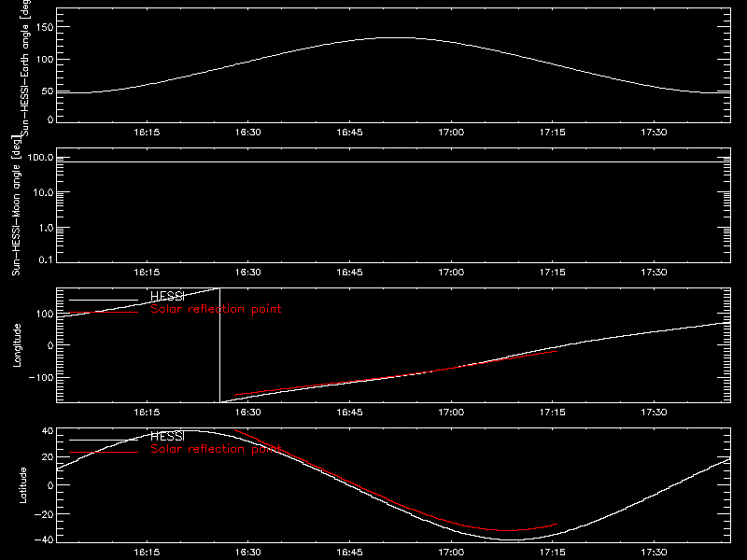Click the 100 tick label on Longitude axis
Viewport: 747px width, 560px height.
point(45,314)
